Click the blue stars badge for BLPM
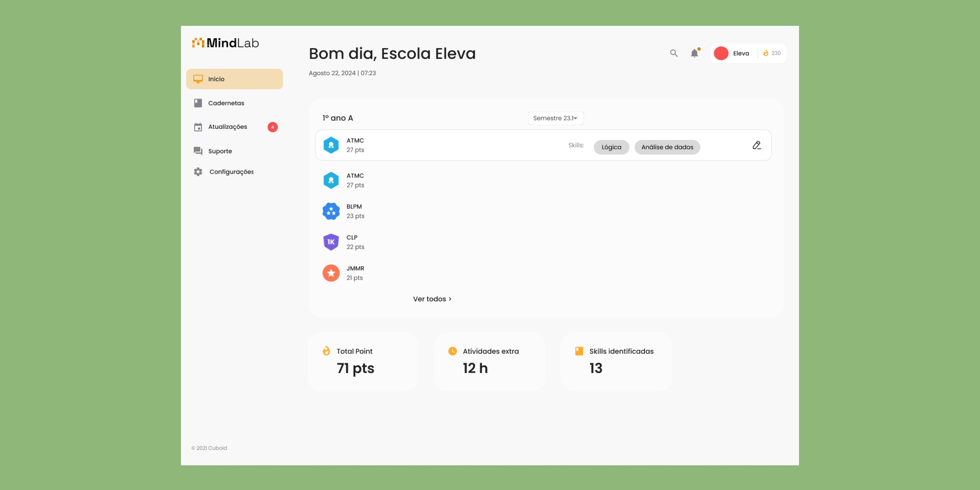The image size is (980, 490). (331, 211)
